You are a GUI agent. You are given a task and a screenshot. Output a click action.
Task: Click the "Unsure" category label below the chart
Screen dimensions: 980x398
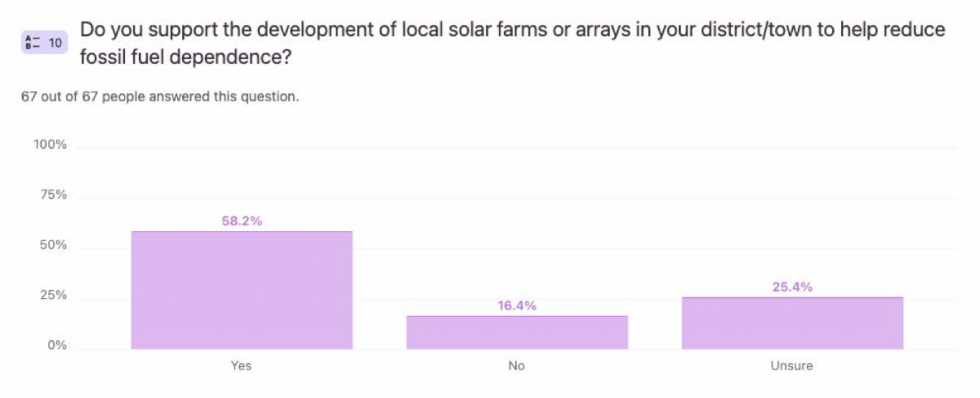pyautogui.click(x=791, y=365)
